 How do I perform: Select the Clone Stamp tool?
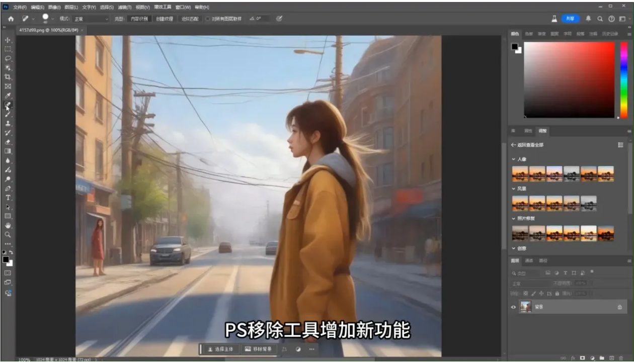coord(8,123)
